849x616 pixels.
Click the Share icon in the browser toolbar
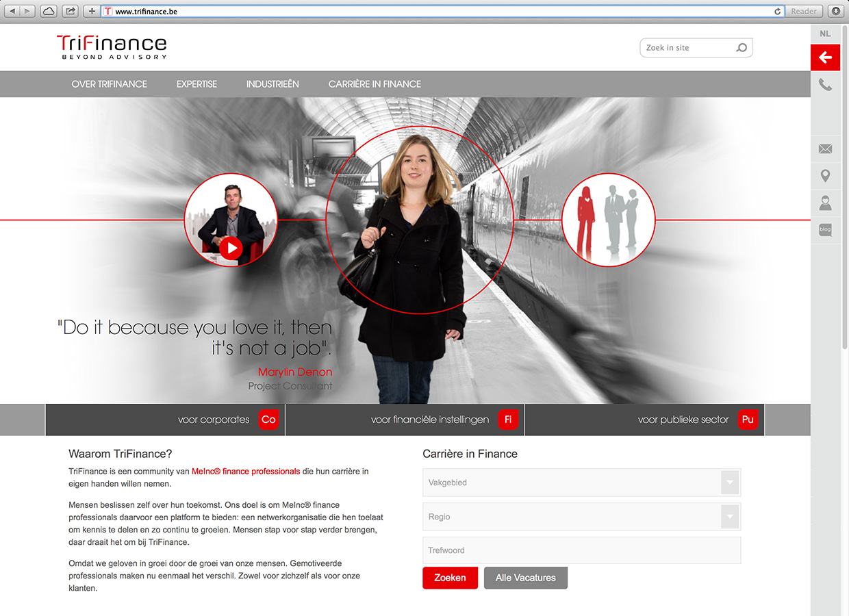70,11
